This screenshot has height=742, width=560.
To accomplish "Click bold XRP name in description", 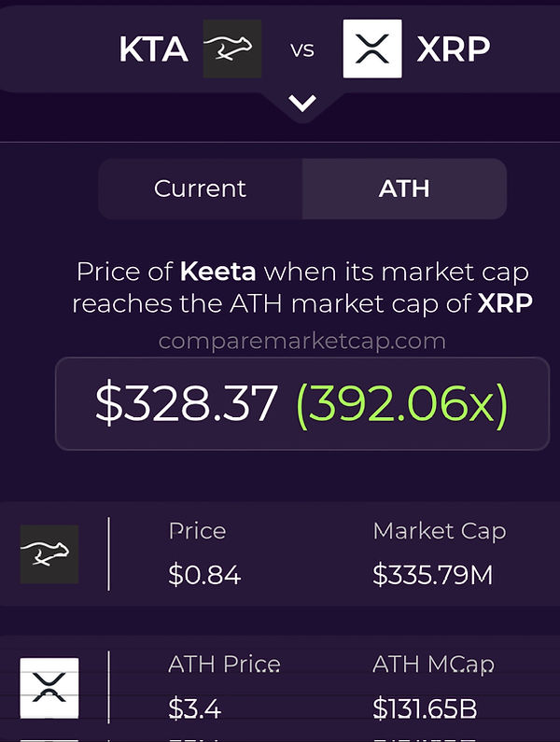I will coord(505,303).
